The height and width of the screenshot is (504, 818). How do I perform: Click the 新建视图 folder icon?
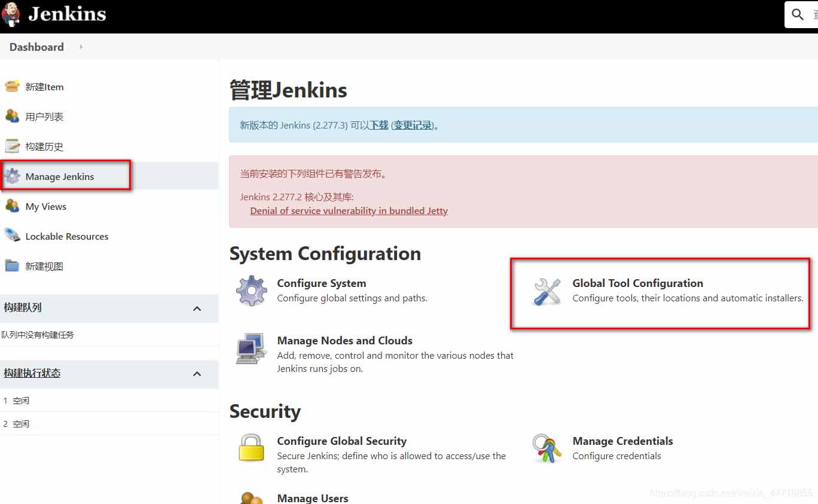(x=12, y=265)
